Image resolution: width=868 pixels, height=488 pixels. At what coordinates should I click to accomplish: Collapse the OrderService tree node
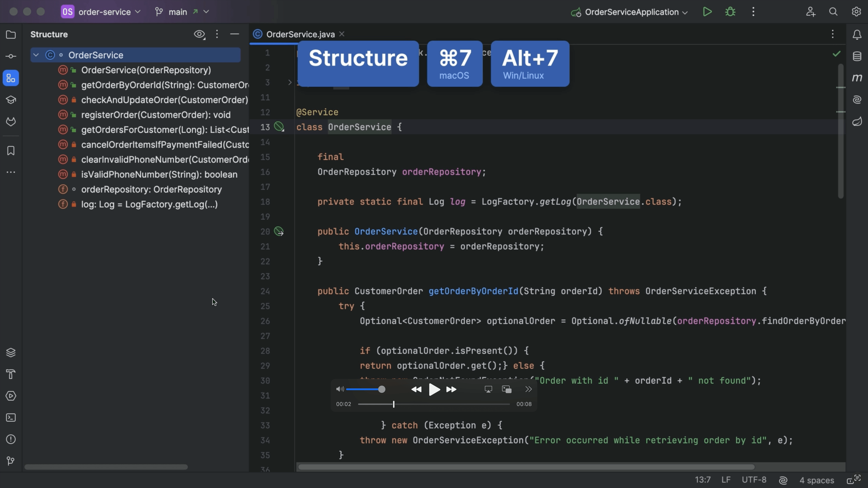tap(36, 55)
